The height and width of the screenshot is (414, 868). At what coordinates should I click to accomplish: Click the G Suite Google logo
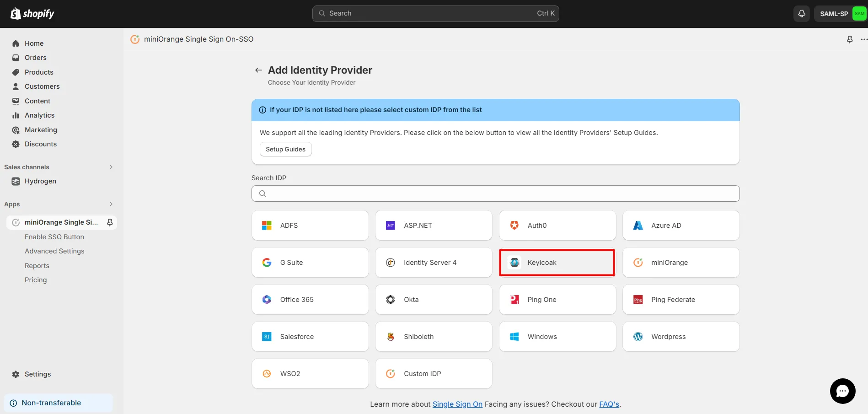[267, 263]
